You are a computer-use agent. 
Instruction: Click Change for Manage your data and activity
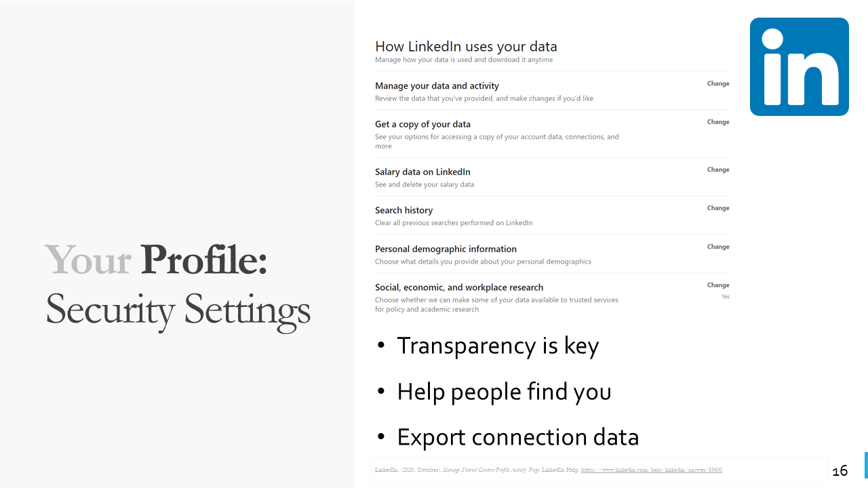pos(718,84)
